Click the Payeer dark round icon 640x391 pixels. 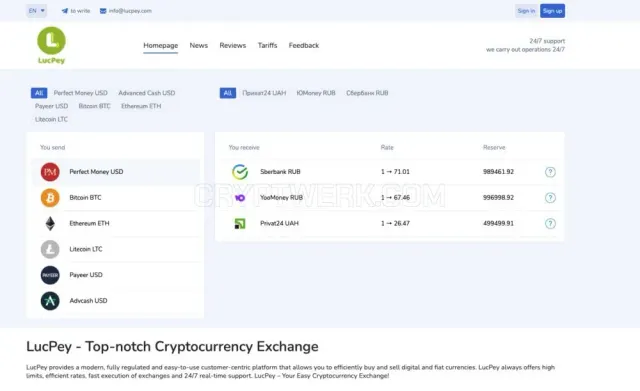click(50, 275)
